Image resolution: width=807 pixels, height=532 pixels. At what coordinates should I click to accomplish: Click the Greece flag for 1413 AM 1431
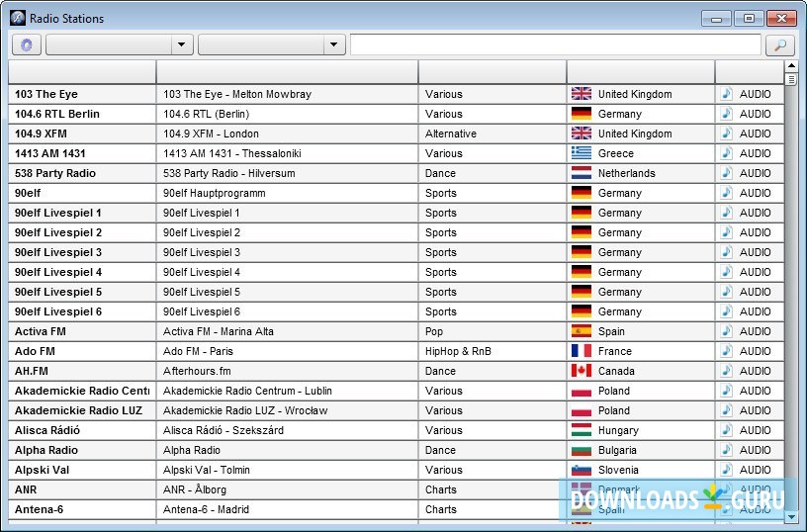coord(582,153)
